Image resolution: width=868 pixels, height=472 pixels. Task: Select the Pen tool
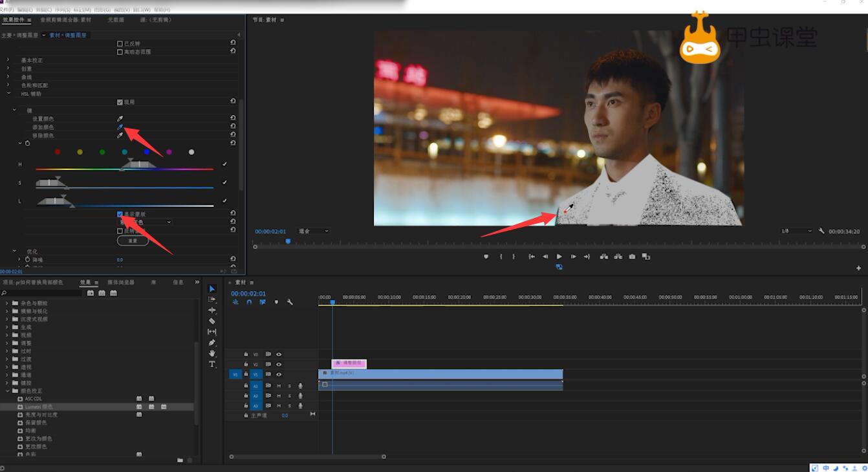pyautogui.click(x=212, y=343)
